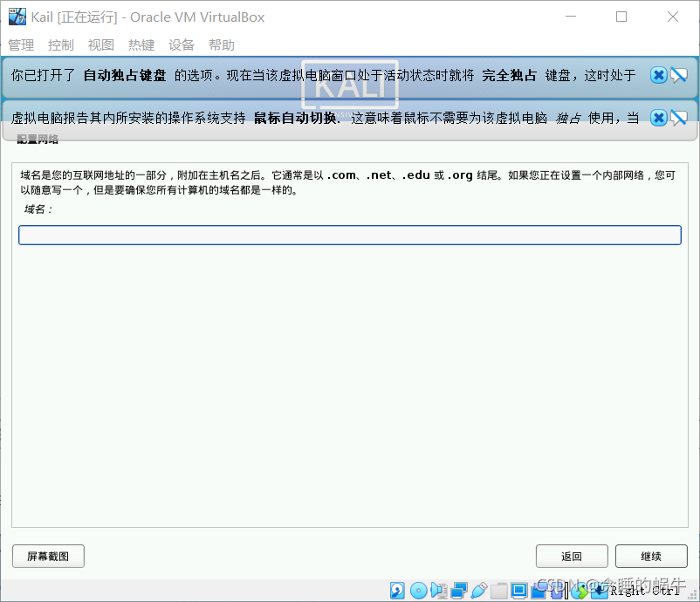Click the 屏幕截图 button
The image size is (700, 602).
coord(48,556)
